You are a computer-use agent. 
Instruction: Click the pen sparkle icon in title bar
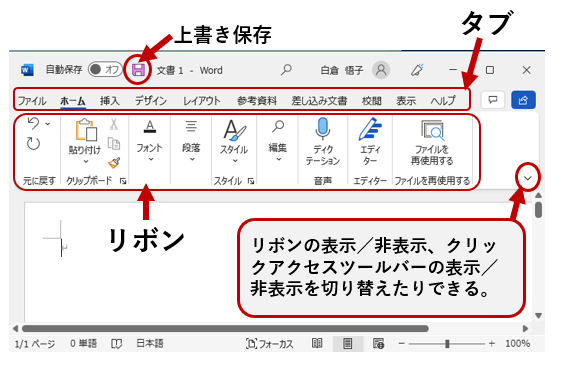tap(417, 70)
